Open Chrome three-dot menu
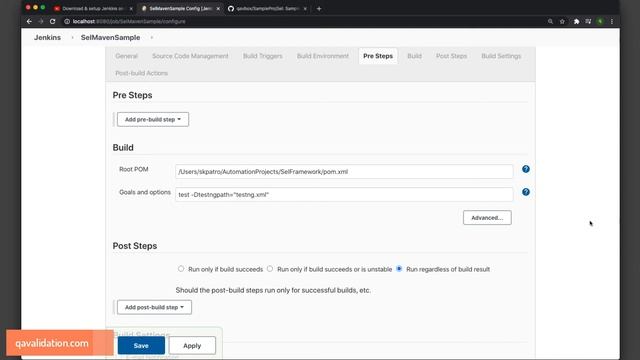The width and height of the screenshot is (640, 360). pyautogui.click(x=612, y=21)
